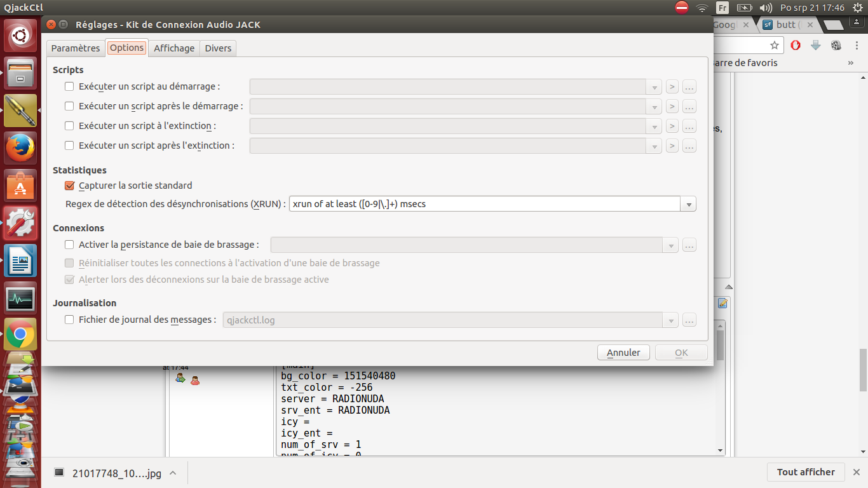Click the red no-entry indicator in top panel
Screen dimensions: 868x488
[682, 8]
